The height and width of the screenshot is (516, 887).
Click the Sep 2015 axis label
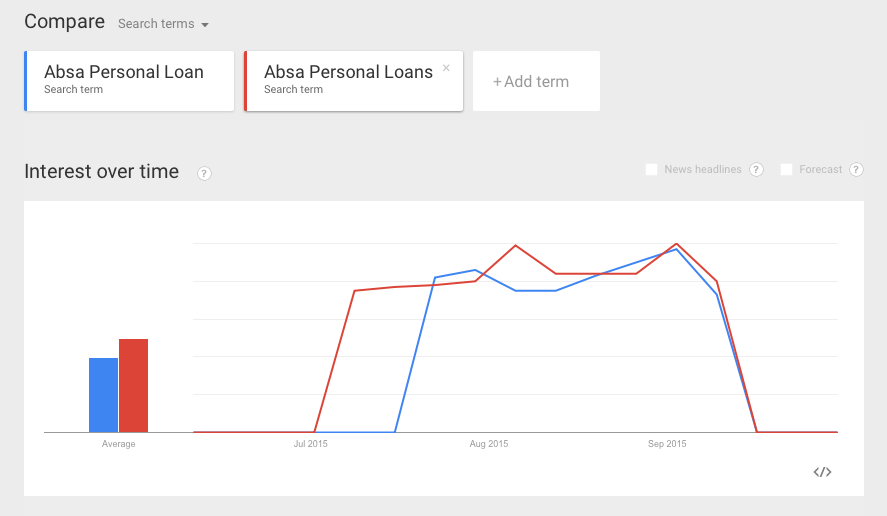pos(668,444)
